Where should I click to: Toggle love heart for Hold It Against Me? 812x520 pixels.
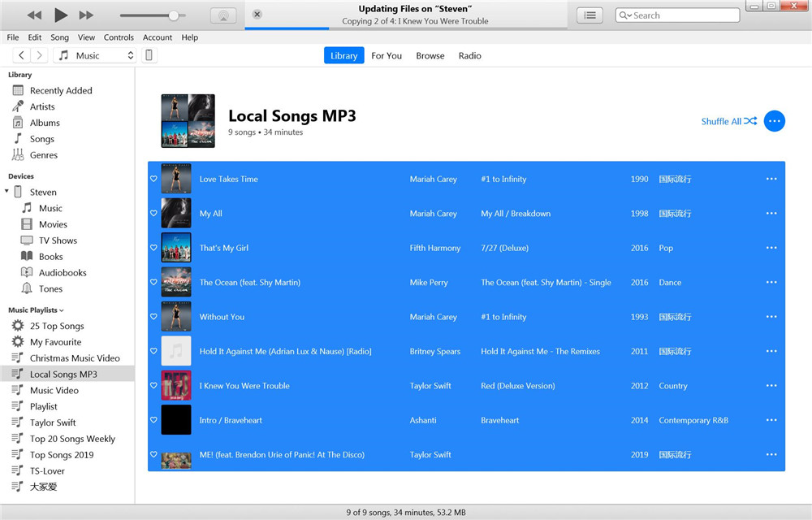click(153, 351)
